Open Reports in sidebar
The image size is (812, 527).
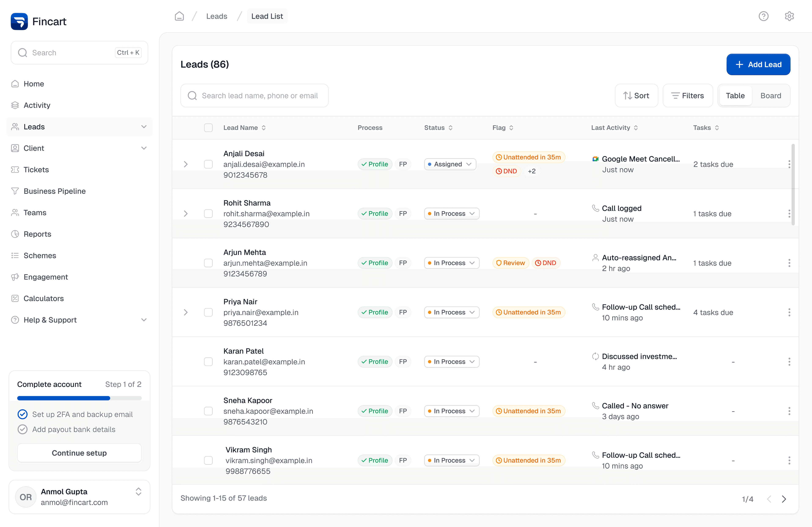tap(80, 234)
